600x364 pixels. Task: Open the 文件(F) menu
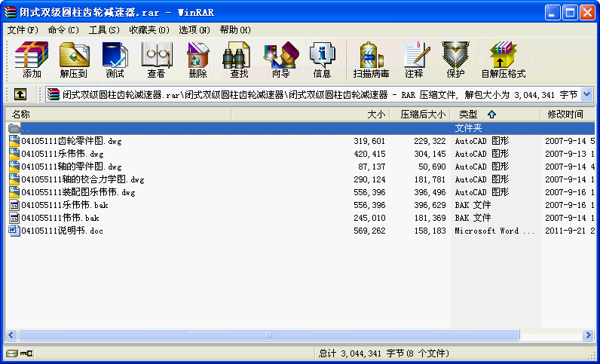pyautogui.click(x=23, y=30)
